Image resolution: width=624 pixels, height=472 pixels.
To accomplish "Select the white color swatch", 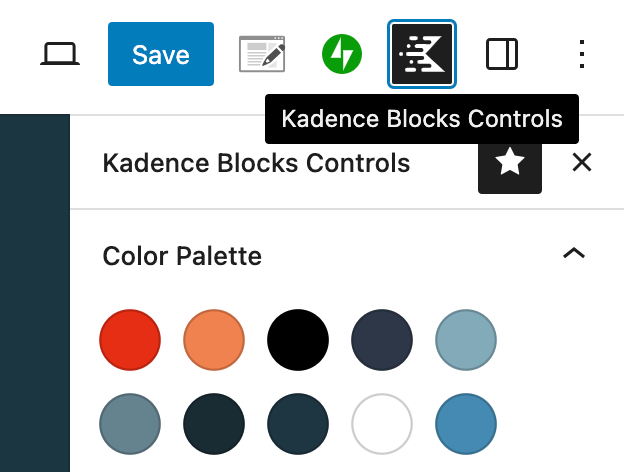I will 382,425.
